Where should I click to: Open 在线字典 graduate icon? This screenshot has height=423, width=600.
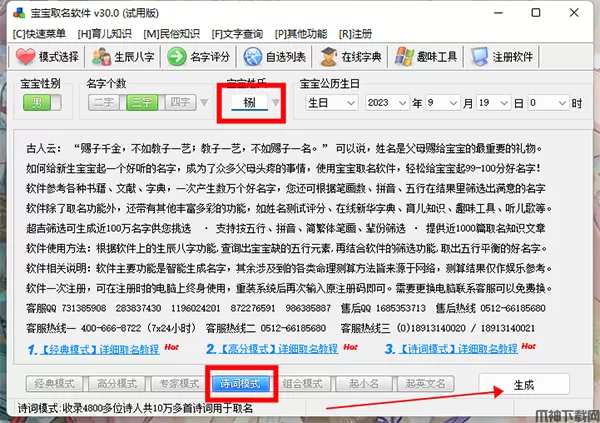(328, 57)
